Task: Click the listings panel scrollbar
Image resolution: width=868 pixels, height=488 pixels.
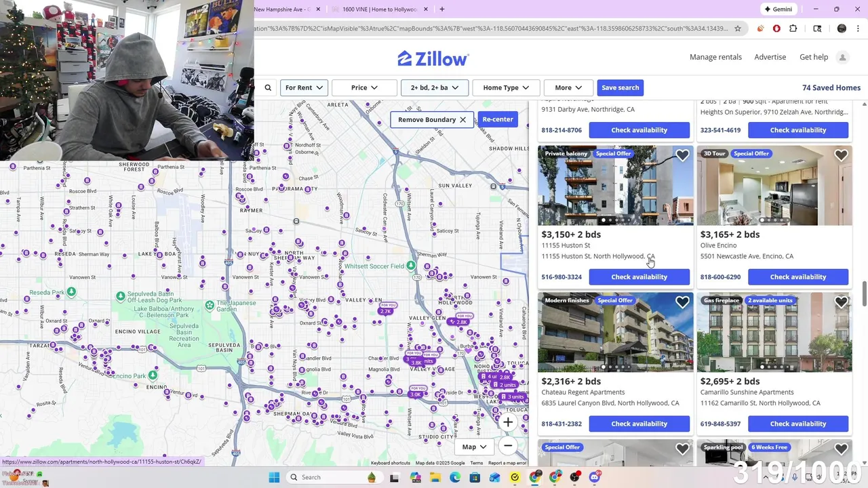Action: click(864, 293)
